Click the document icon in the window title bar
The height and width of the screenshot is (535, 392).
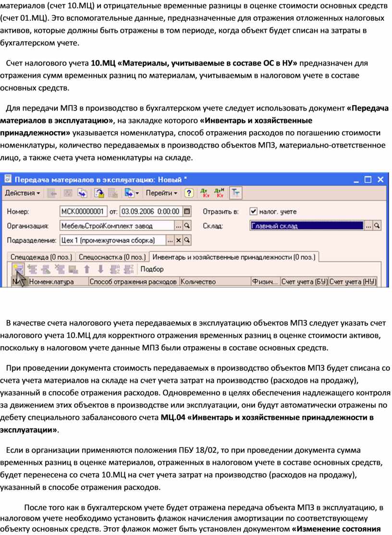8,179
